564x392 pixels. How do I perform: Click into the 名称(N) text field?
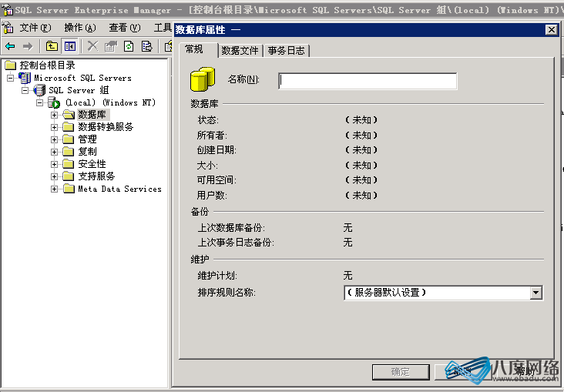[x=368, y=81]
